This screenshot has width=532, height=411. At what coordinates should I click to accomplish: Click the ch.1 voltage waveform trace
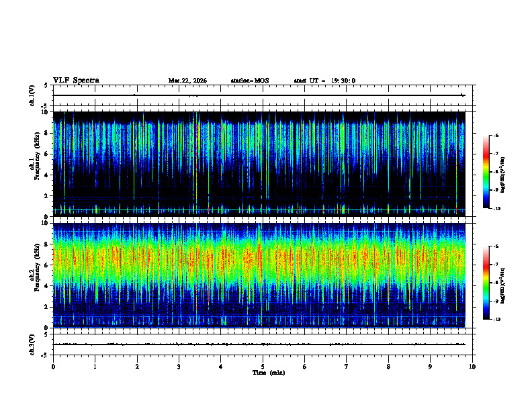click(x=259, y=95)
